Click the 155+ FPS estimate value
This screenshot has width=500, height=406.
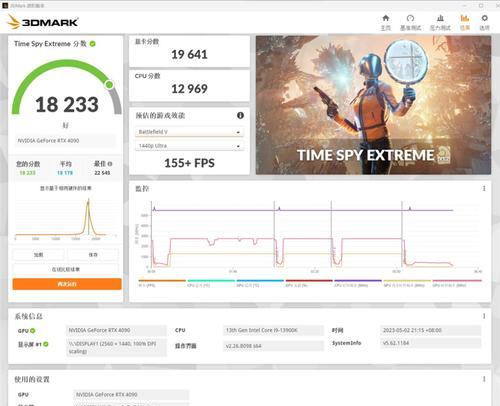pos(189,163)
